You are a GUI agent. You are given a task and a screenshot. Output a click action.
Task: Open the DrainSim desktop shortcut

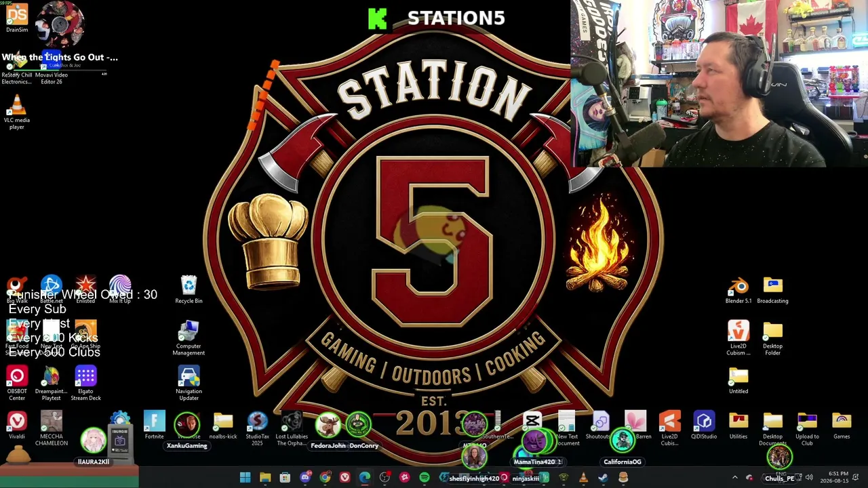17,18
